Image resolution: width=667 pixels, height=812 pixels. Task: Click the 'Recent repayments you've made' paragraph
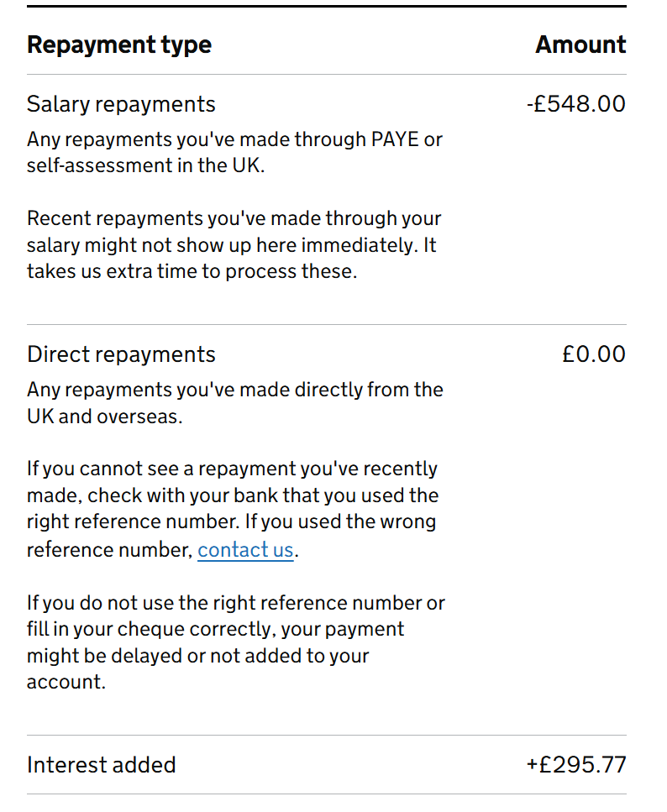(234, 245)
